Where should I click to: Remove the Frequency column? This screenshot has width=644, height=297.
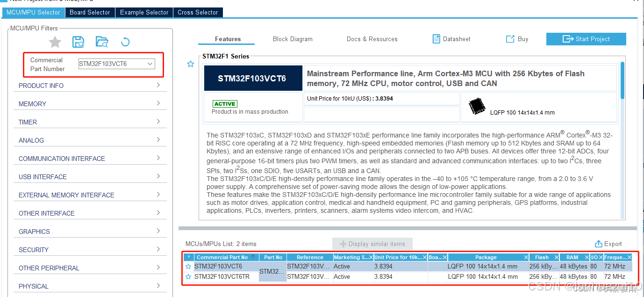click(629, 257)
